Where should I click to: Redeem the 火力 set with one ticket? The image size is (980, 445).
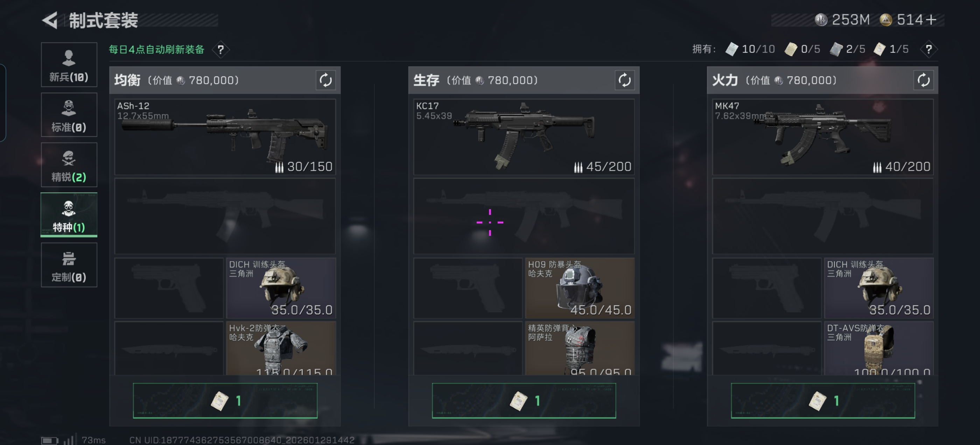[823, 401]
